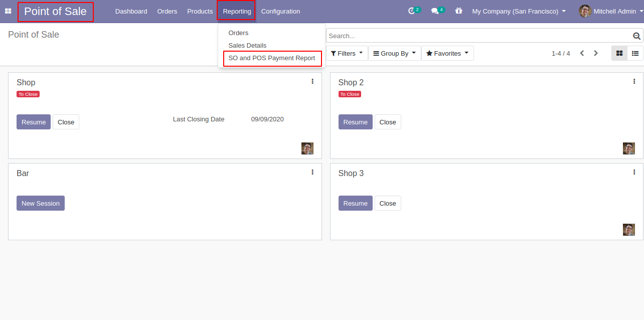This screenshot has width=644, height=320.
Task: Close the Shop 3 session
Action: (x=388, y=203)
